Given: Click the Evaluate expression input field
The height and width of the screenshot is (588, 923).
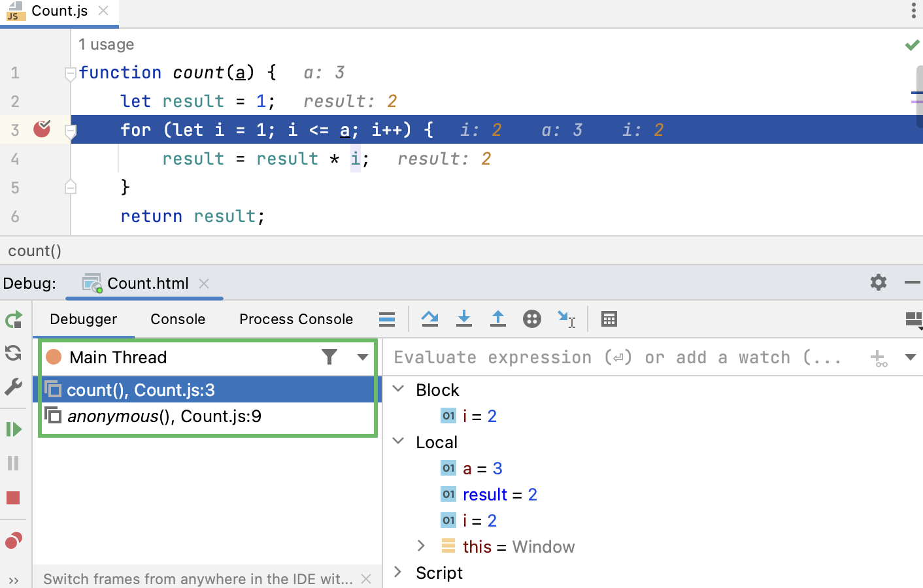Looking at the screenshot, I should (x=617, y=357).
